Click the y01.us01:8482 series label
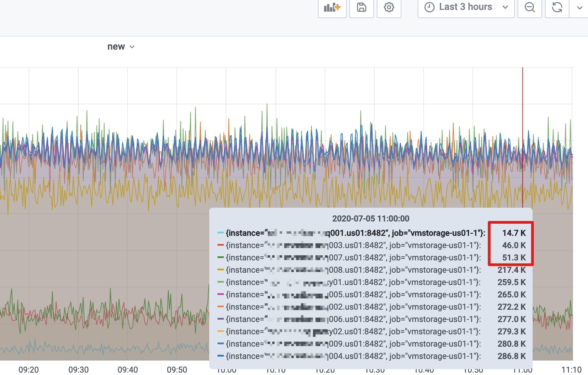588x375 pixels. point(353,282)
